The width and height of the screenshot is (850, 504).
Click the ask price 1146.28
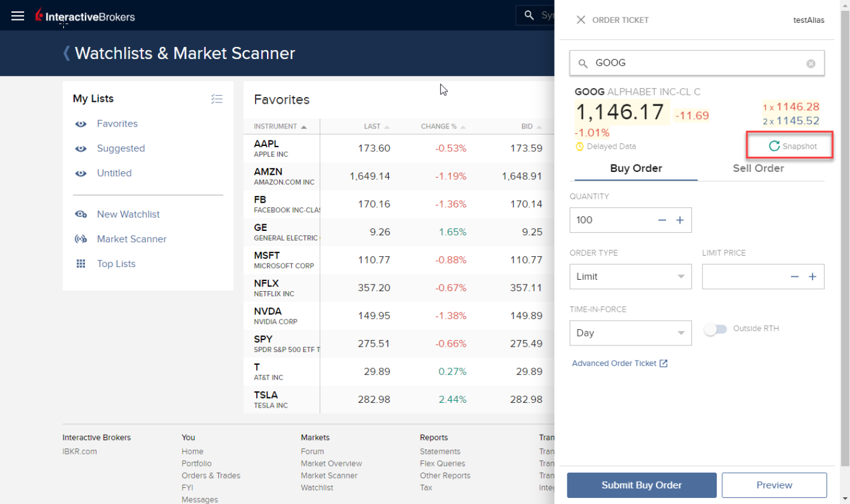pos(798,107)
